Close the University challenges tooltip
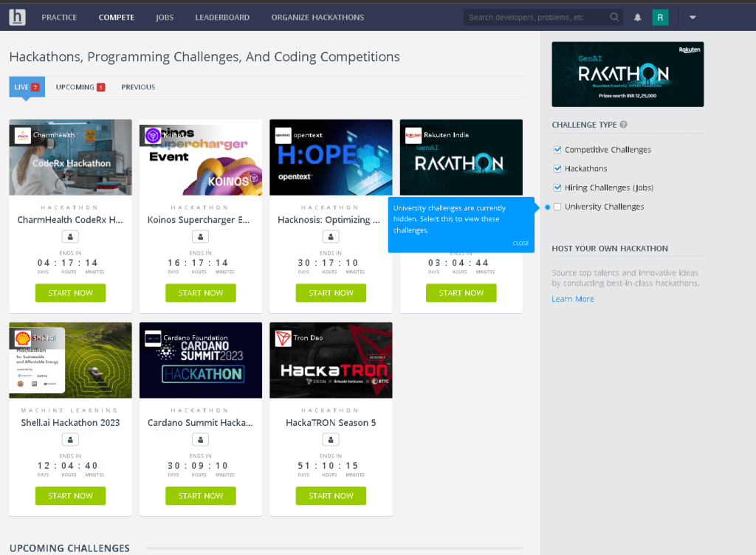The width and height of the screenshot is (756, 555). (520, 244)
